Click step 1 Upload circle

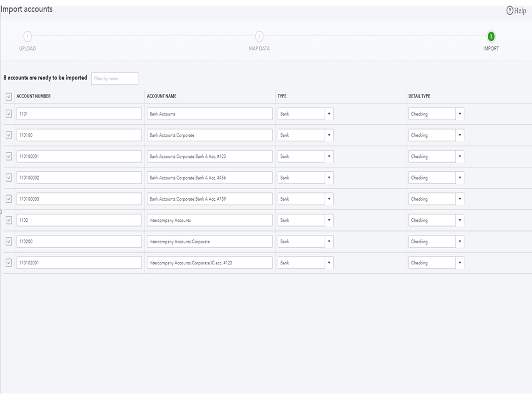(x=27, y=36)
